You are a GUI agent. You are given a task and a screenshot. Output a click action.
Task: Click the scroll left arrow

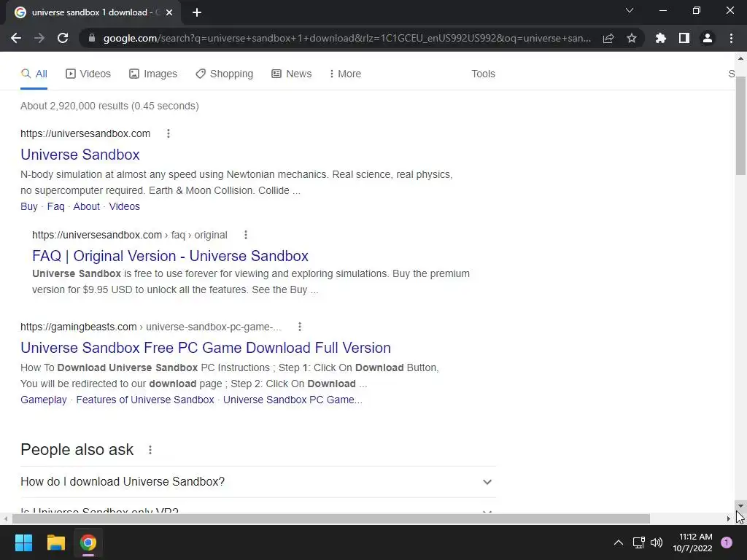5,518
